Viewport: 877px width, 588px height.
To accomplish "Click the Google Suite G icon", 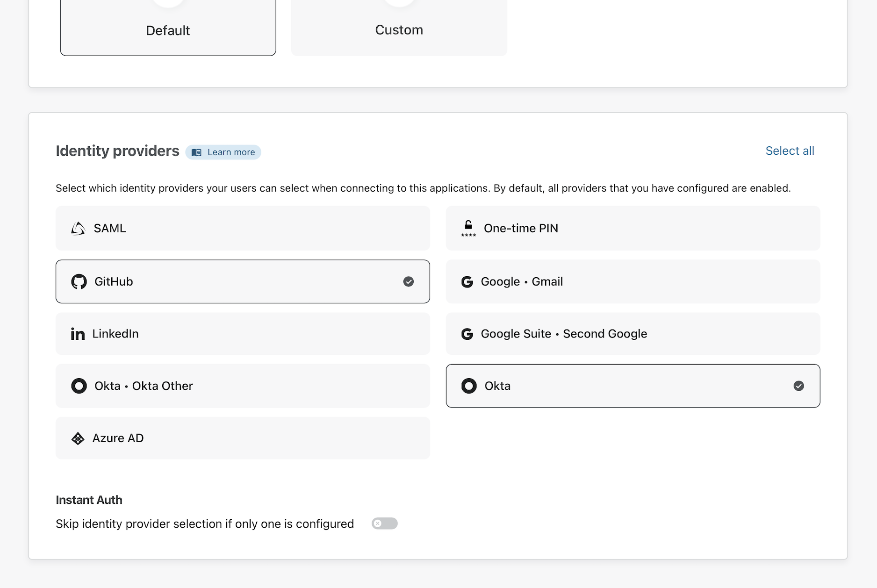I will pyautogui.click(x=467, y=334).
